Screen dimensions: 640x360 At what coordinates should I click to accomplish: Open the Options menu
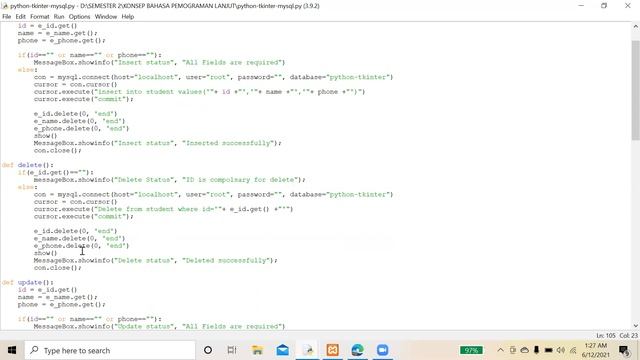79,17
